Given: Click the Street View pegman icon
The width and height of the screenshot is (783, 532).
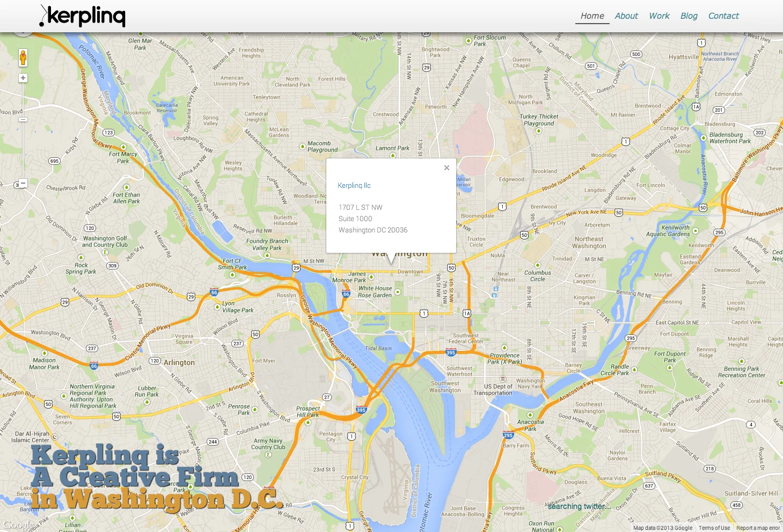Looking at the screenshot, I should (x=23, y=57).
